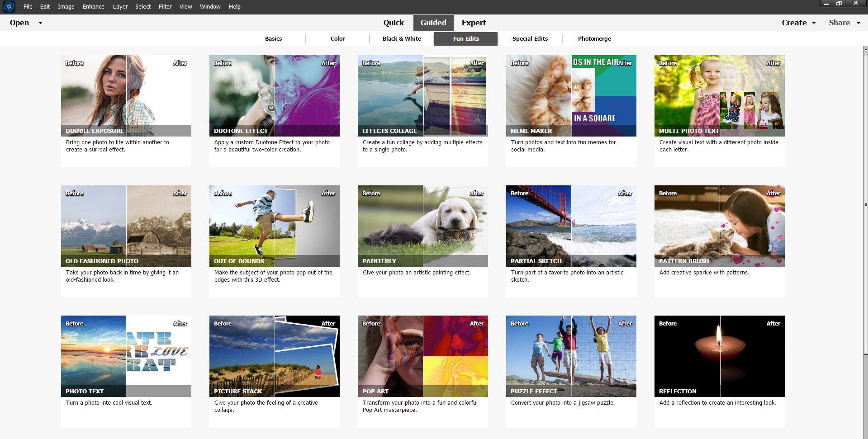The width and height of the screenshot is (868, 439).
Task: Click the Photoshop Elements app logo icon
Action: click(x=9, y=7)
